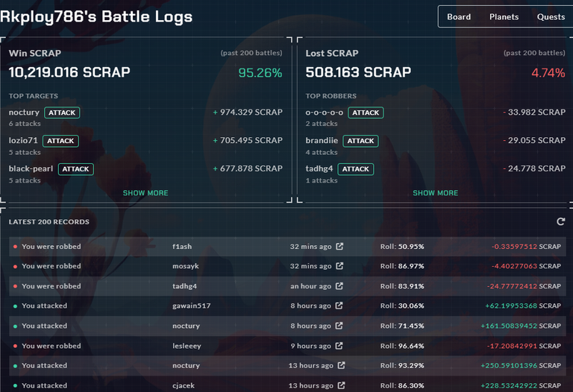Attack o-o-o-o-o from top robbers
This screenshot has width=573, height=392.
[x=366, y=113]
